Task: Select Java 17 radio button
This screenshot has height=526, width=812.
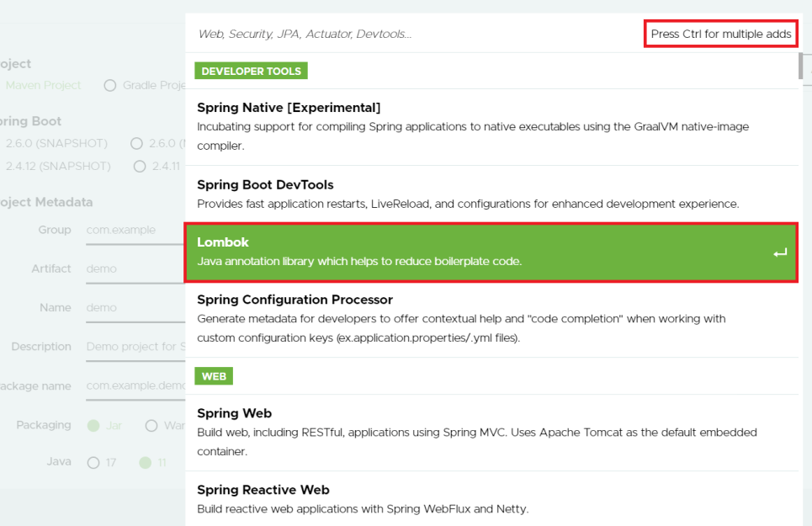Action: pos(93,462)
